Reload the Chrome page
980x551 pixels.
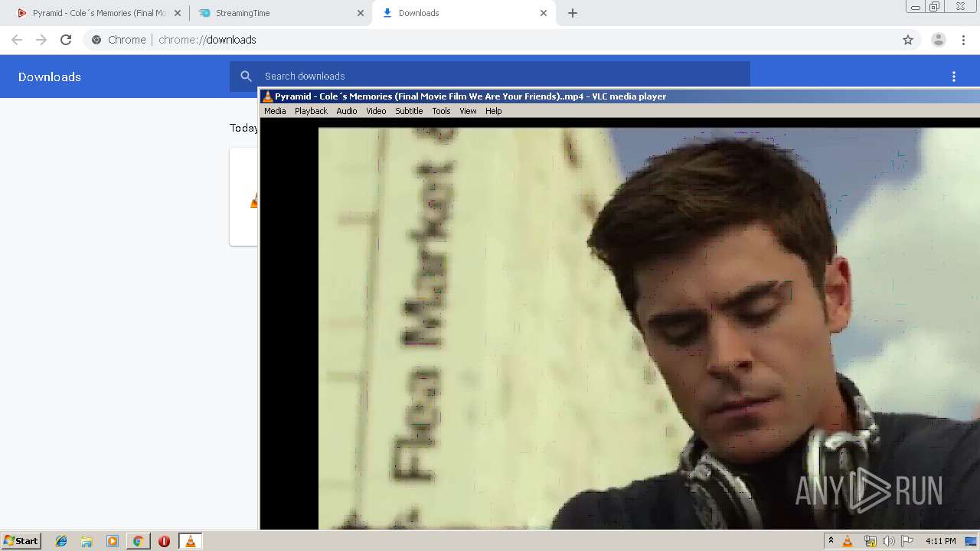pos(66,40)
